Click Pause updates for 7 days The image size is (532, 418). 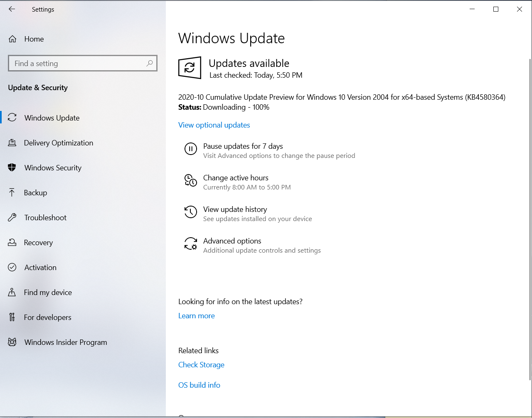click(243, 146)
